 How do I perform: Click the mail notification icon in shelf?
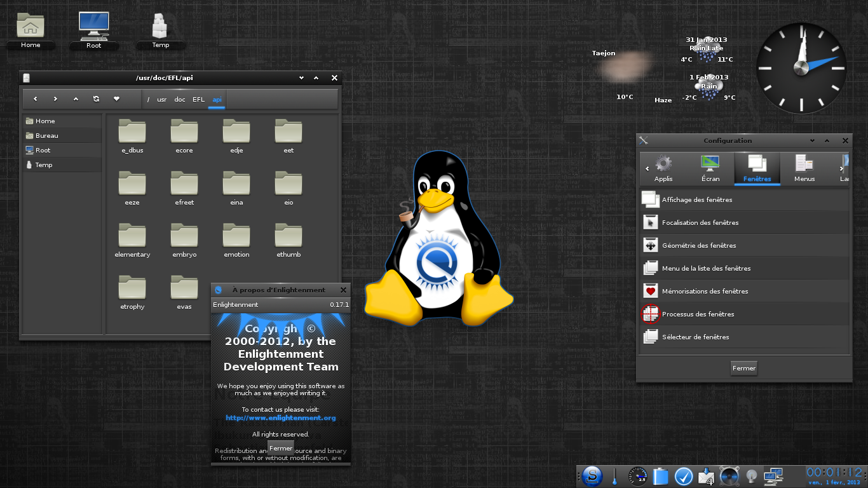coord(706,476)
